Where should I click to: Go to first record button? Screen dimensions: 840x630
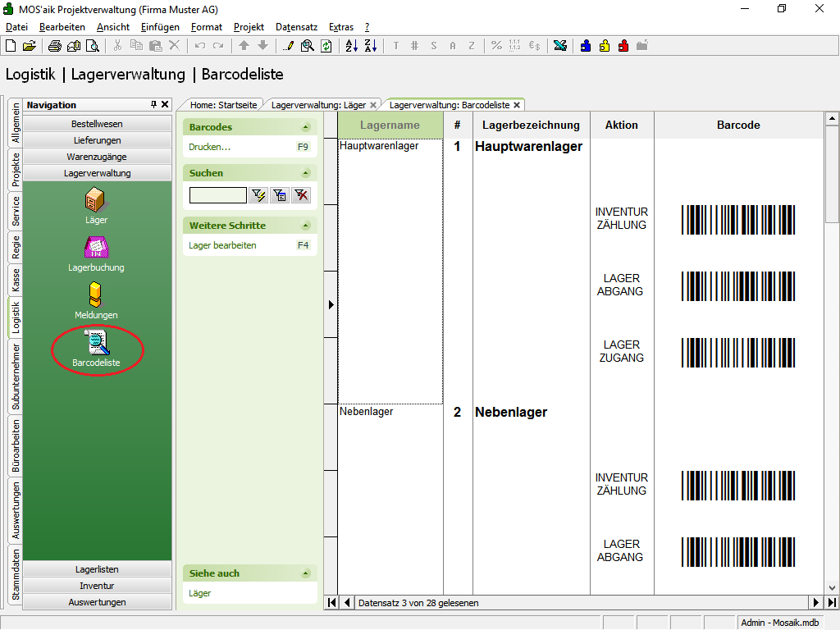[332, 603]
